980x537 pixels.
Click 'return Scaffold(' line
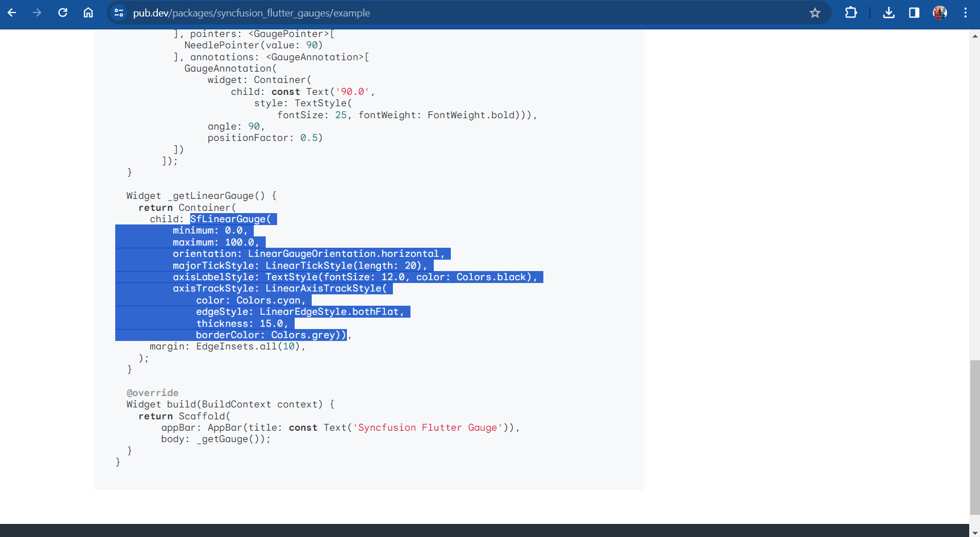point(185,417)
